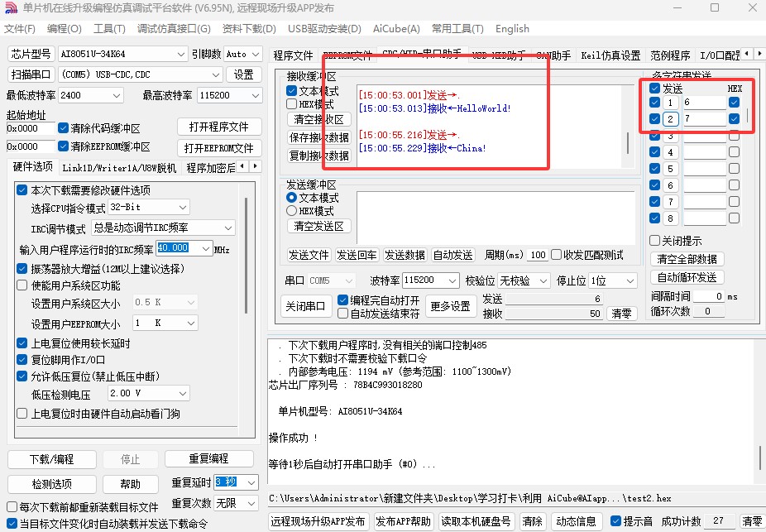This screenshot has height=532, width=766.
Task: Toggle 复位脚用作I/O口 checkbox
Action: click(22, 360)
